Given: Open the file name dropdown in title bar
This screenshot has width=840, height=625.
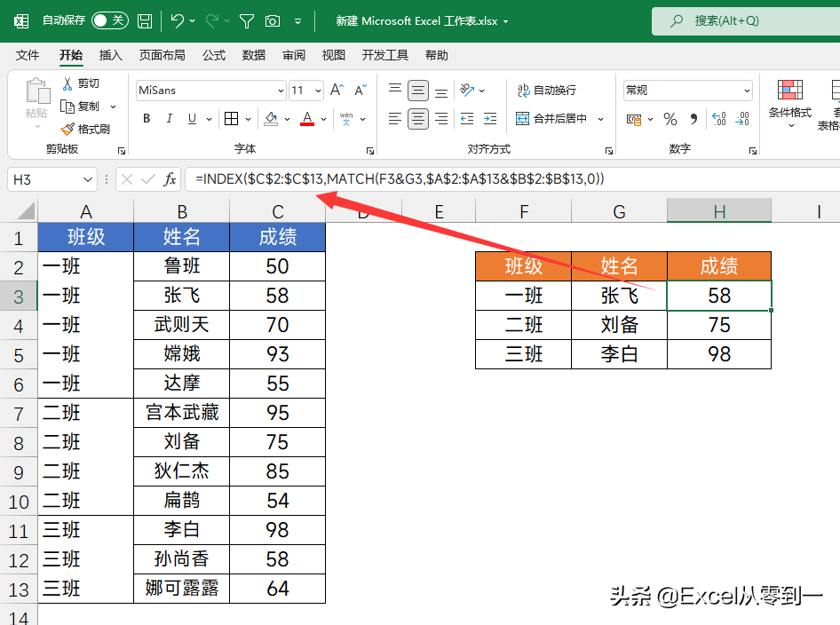Looking at the screenshot, I should point(506,21).
